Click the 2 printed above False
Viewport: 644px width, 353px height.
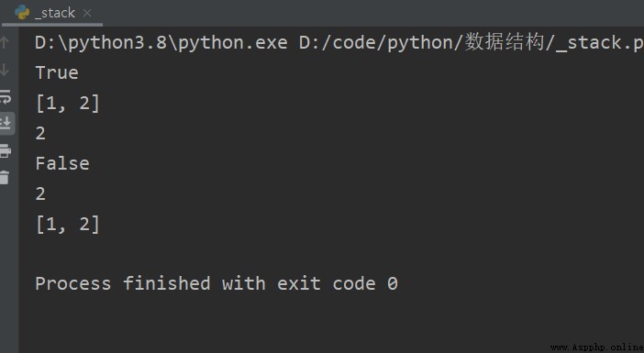click(x=40, y=133)
